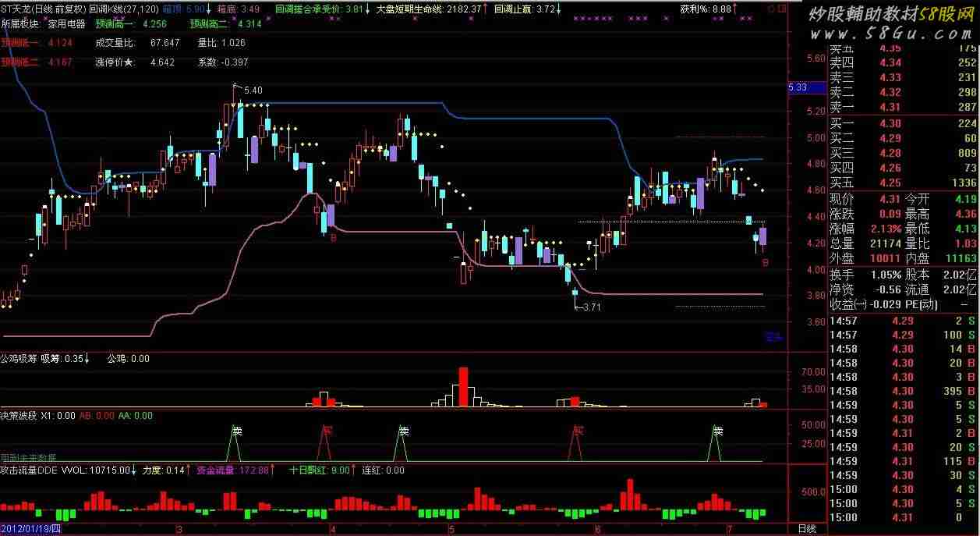Click the 连红 0.00 value

pyautogui.click(x=384, y=470)
